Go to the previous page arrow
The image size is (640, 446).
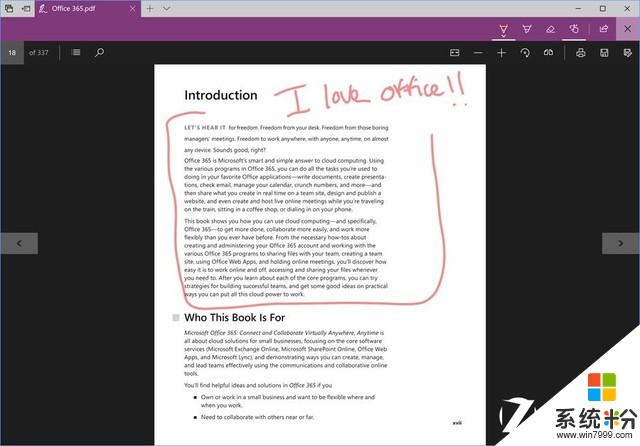click(19, 243)
